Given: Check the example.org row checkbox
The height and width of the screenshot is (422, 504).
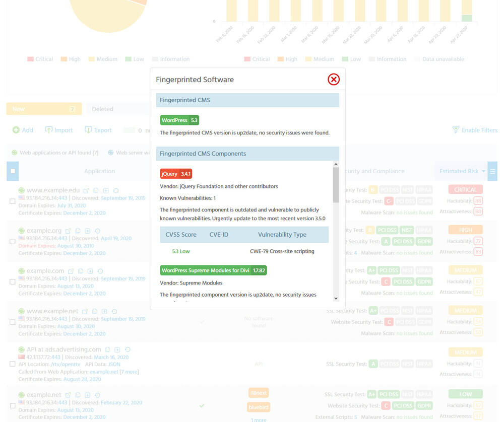Looking at the screenshot, I should point(13,242).
